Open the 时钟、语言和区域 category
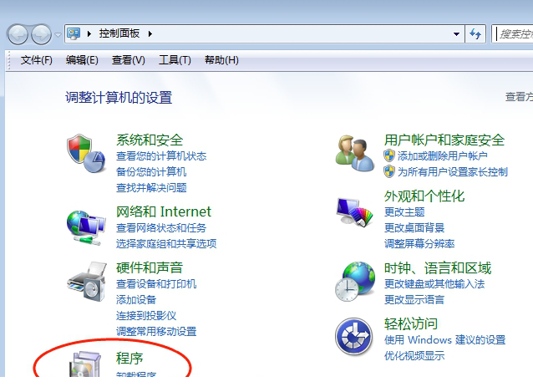 (438, 268)
